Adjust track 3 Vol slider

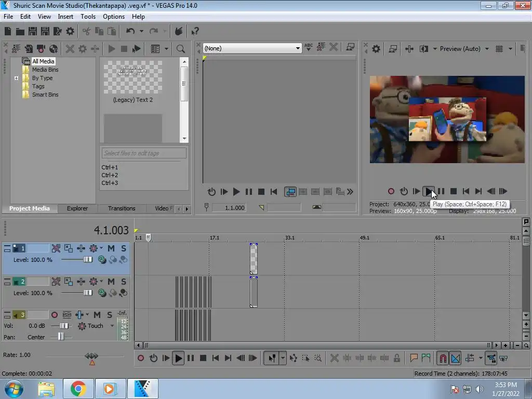pyautogui.click(x=64, y=326)
